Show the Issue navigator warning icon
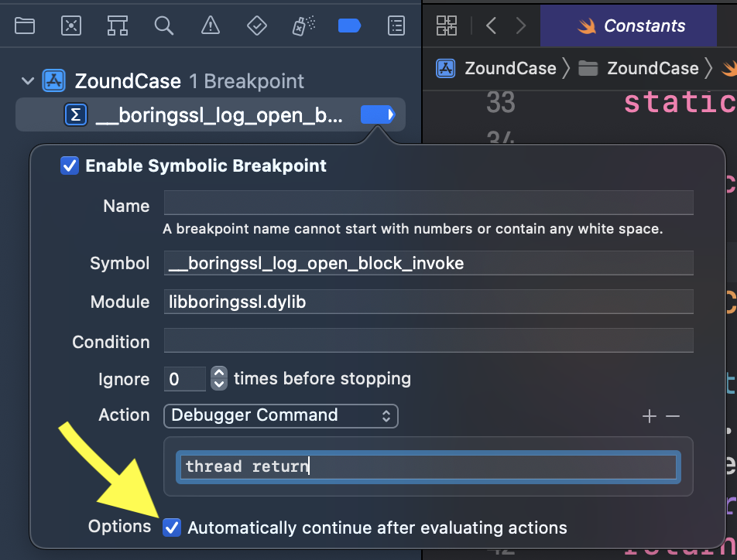Viewport: 737px width, 560px height. pyautogui.click(x=210, y=26)
